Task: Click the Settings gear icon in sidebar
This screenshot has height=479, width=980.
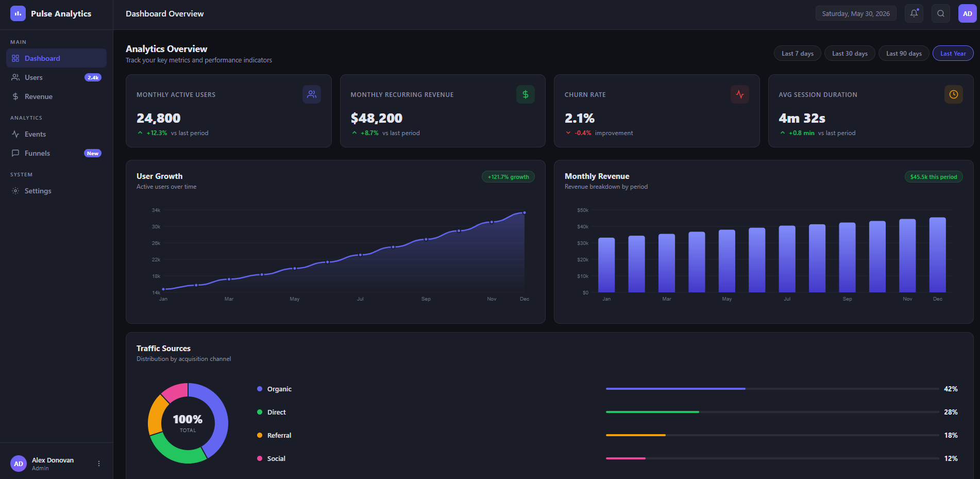Action: pos(15,191)
